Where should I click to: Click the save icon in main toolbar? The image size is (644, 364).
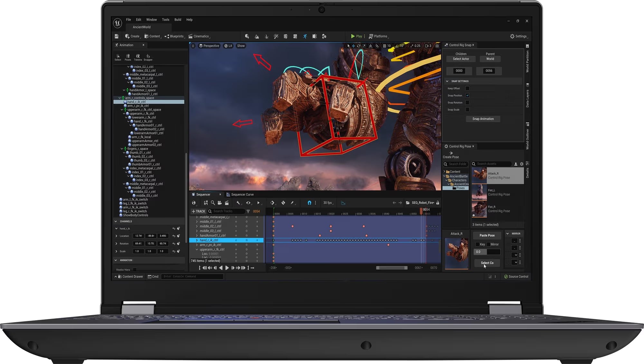117,36
